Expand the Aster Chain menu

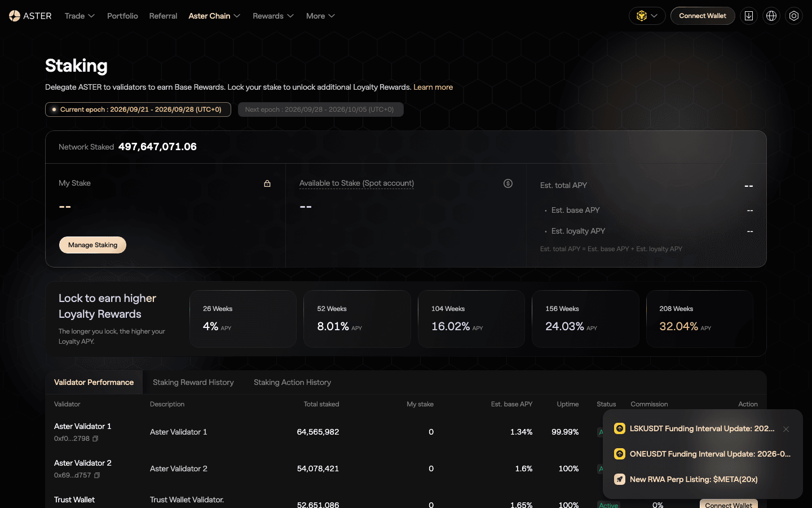[214, 16]
